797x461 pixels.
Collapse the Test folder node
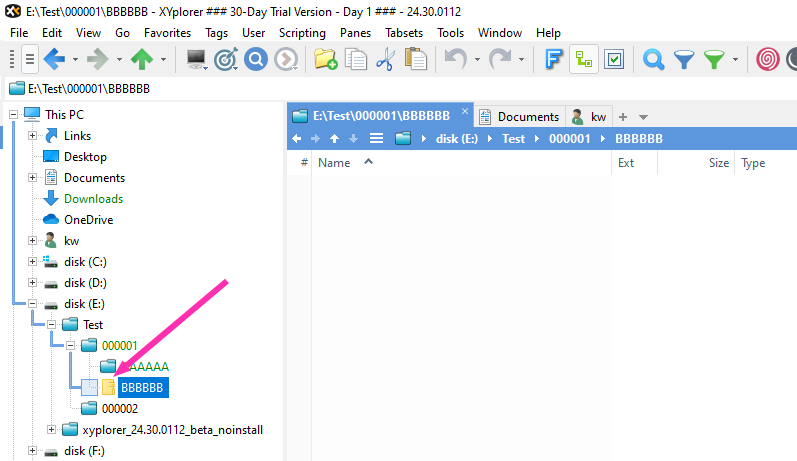click(51, 324)
